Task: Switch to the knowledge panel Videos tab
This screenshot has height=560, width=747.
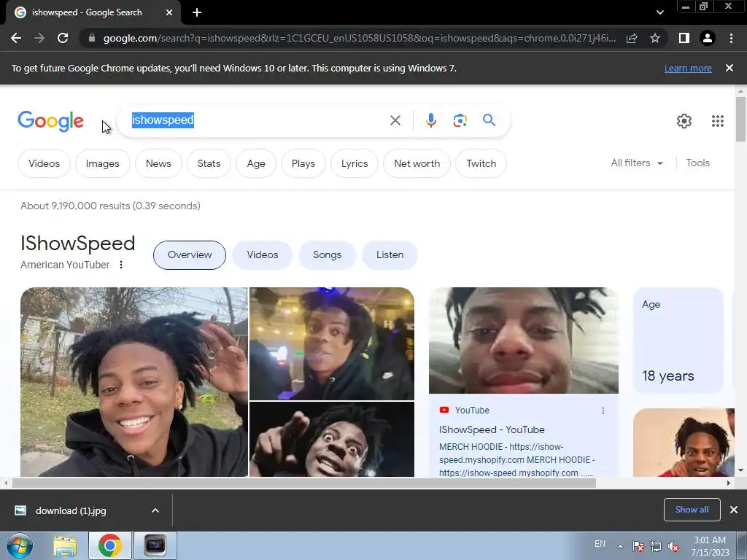Action: pyautogui.click(x=262, y=254)
